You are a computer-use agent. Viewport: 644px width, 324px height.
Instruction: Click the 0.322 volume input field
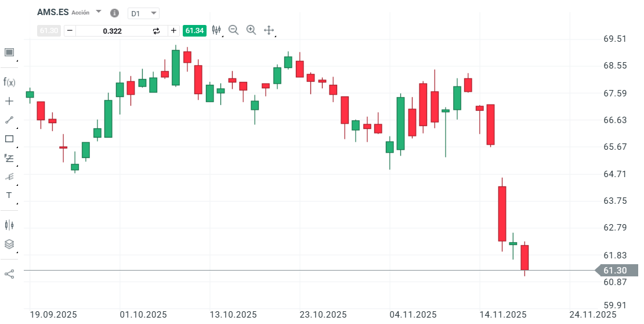tap(112, 31)
